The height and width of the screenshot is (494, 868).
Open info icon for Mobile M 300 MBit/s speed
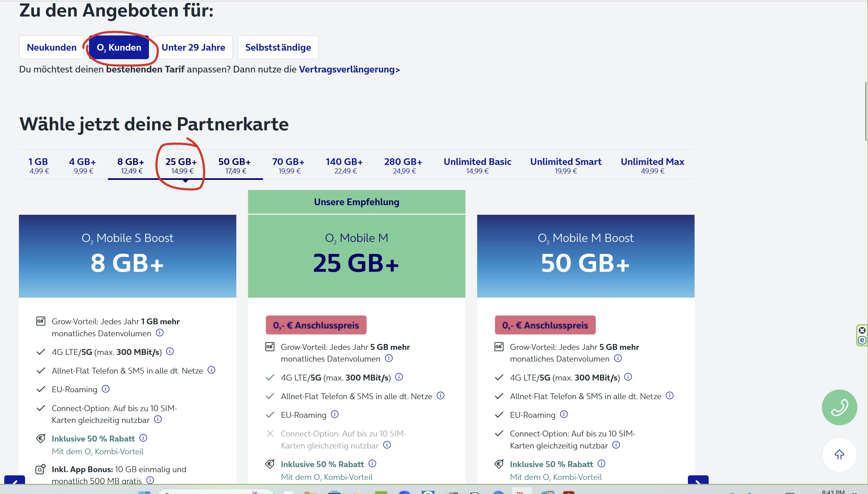(399, 377)
